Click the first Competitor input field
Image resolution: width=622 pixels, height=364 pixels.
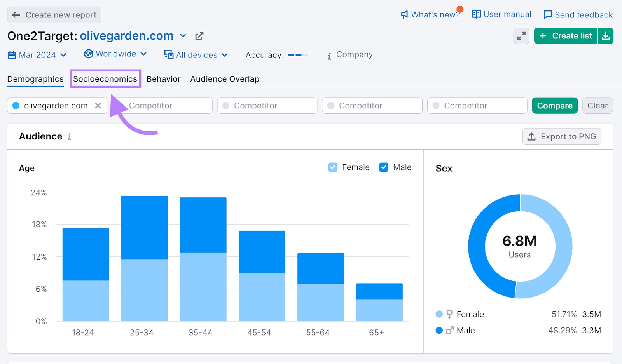click(x=167, y=106)
